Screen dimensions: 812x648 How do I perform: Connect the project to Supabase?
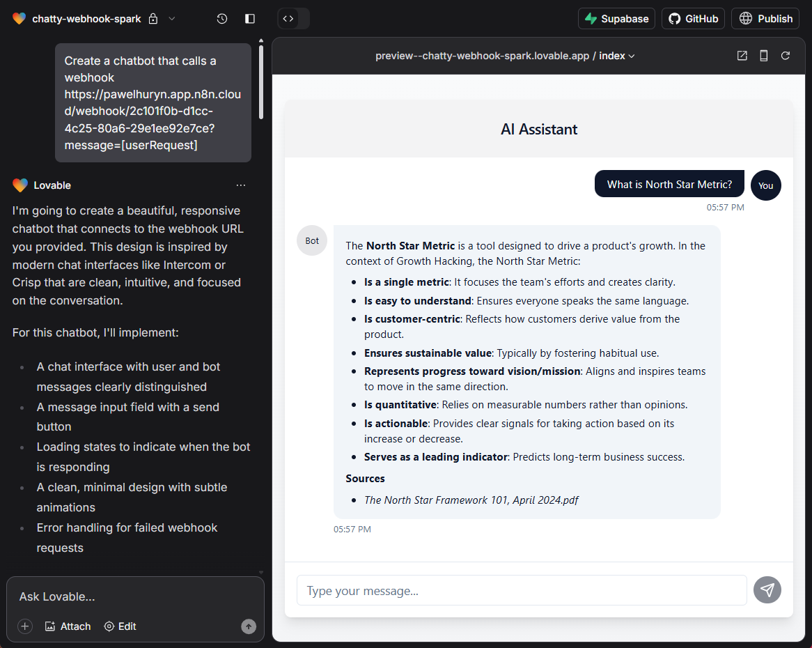pyautogui.click(x=616, y=18)
